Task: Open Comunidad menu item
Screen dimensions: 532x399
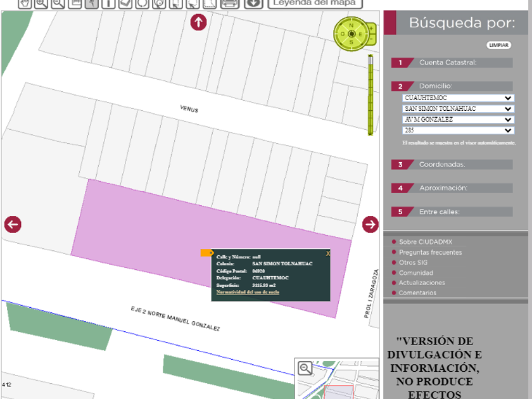Action: (415, 272)
